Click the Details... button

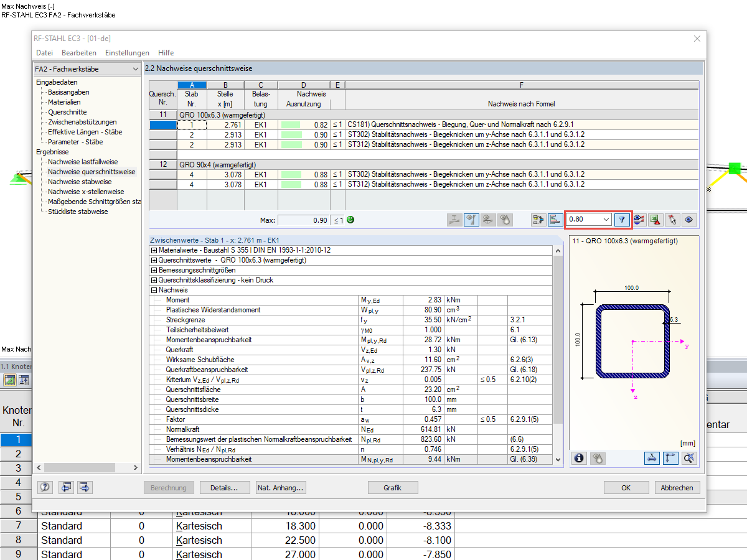[225, 488]
